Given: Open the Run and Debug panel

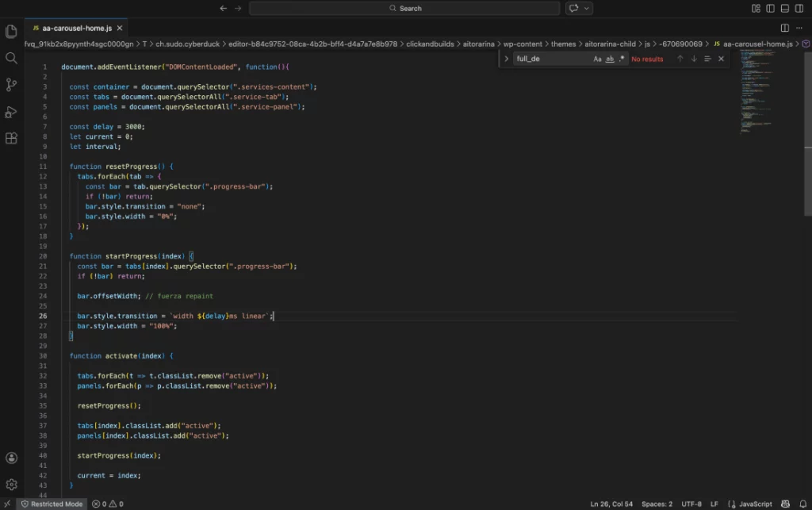Looking at the screenshot, I should (x=11, y=111).
